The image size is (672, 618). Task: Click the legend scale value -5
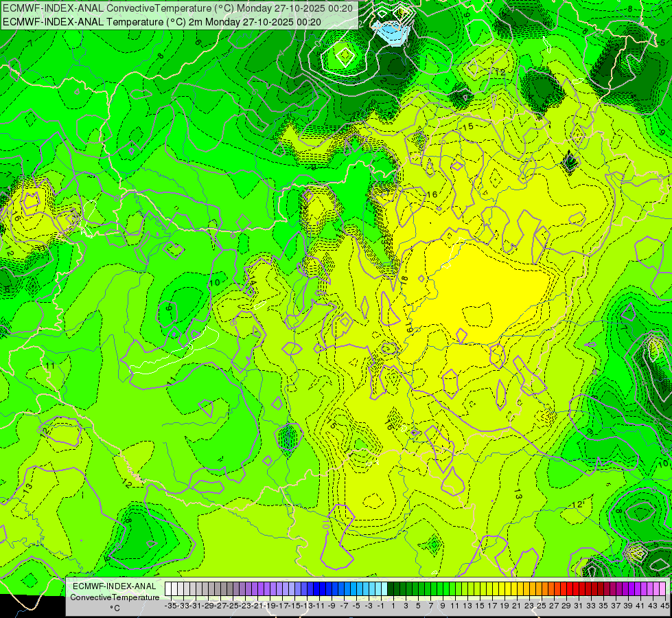point(356,606)
